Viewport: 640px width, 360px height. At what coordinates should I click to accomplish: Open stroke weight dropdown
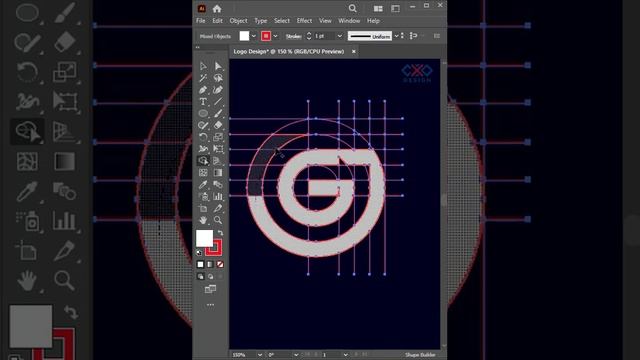coord(339,36)
